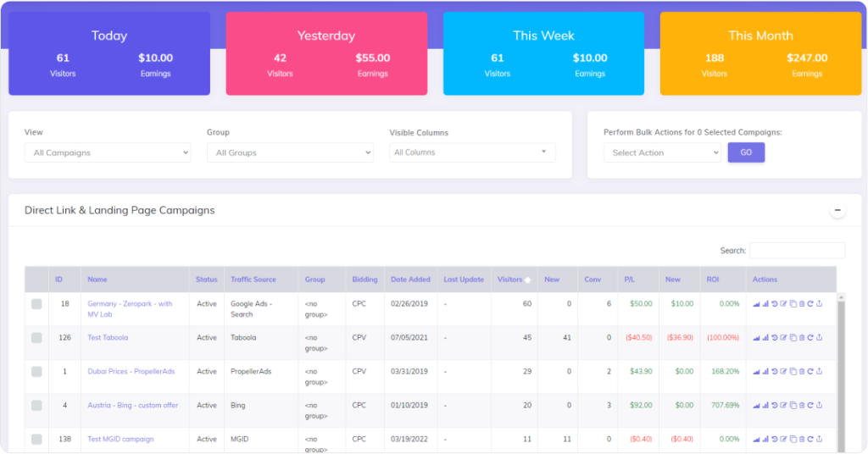The width and height of the screenshot is (868, 454).
Task: Focus the table Search input field
Action: 797,251
